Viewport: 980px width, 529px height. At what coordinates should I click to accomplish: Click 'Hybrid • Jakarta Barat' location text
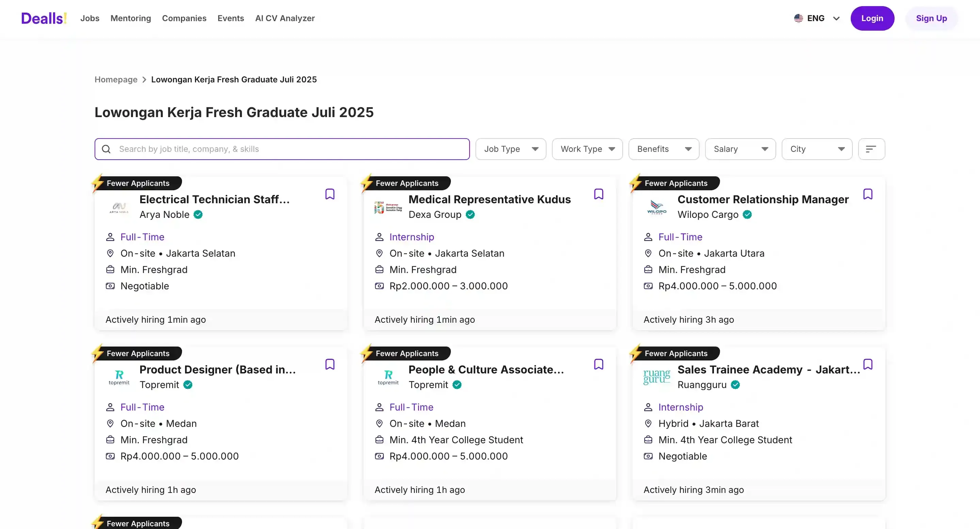coord(708,423)
